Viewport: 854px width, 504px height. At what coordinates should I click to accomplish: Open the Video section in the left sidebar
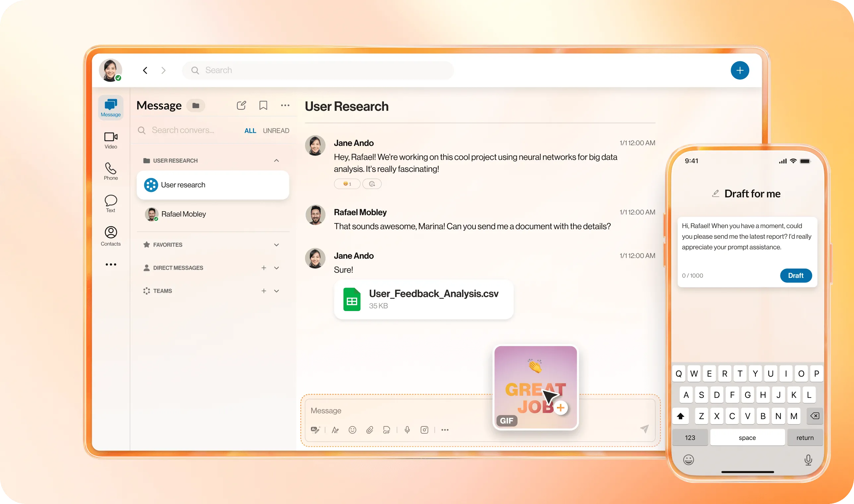[x=111, y=139]
